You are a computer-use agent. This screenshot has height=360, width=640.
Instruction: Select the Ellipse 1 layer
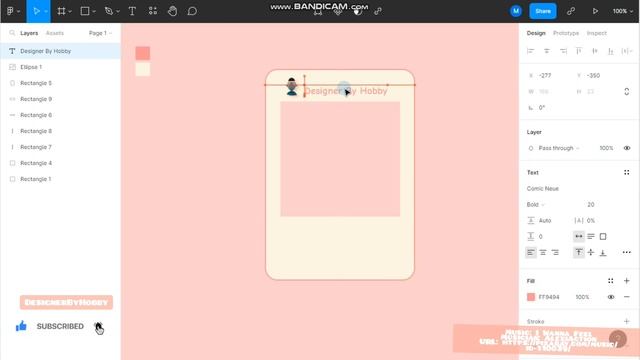tap(60, 67)
